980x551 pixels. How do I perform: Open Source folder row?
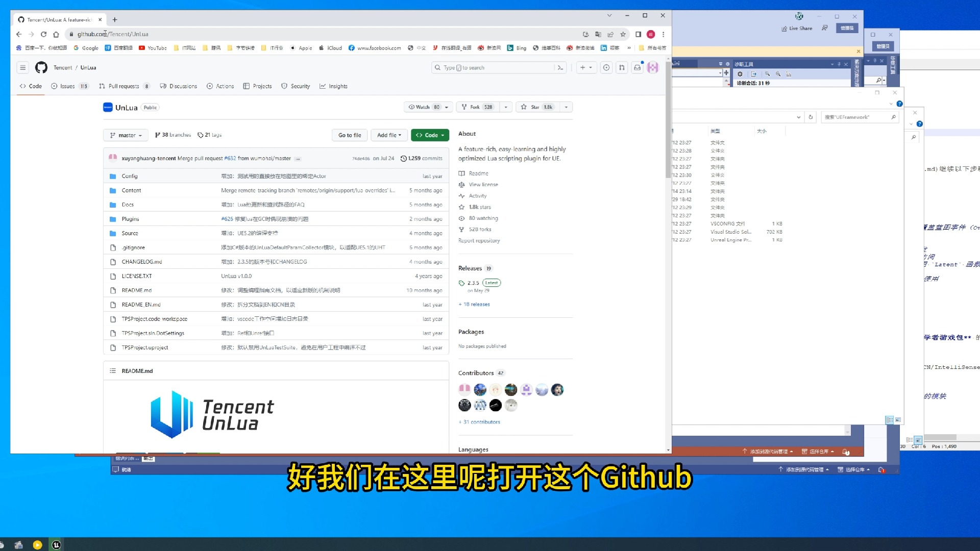(276, 233)
